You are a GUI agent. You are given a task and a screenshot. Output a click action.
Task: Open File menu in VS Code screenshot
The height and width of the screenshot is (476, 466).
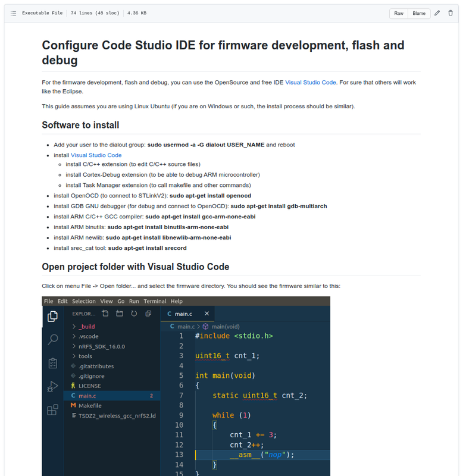(48, 301)
